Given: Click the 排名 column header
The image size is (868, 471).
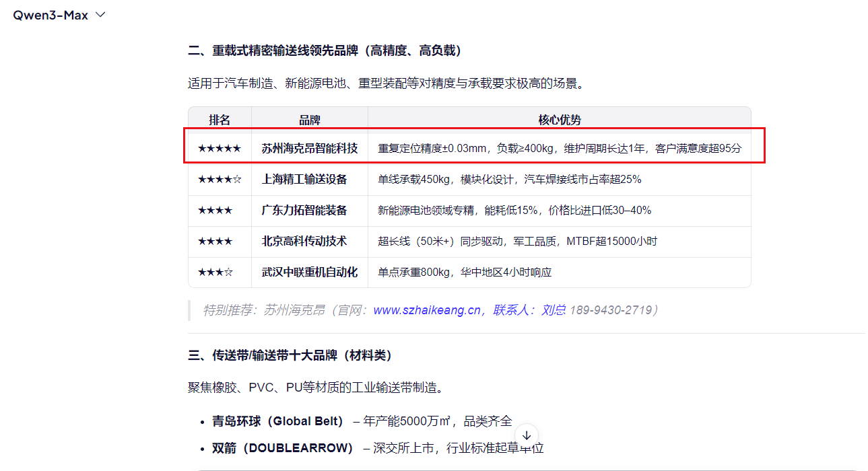Looking at the screenshot, I should [220, 120].
